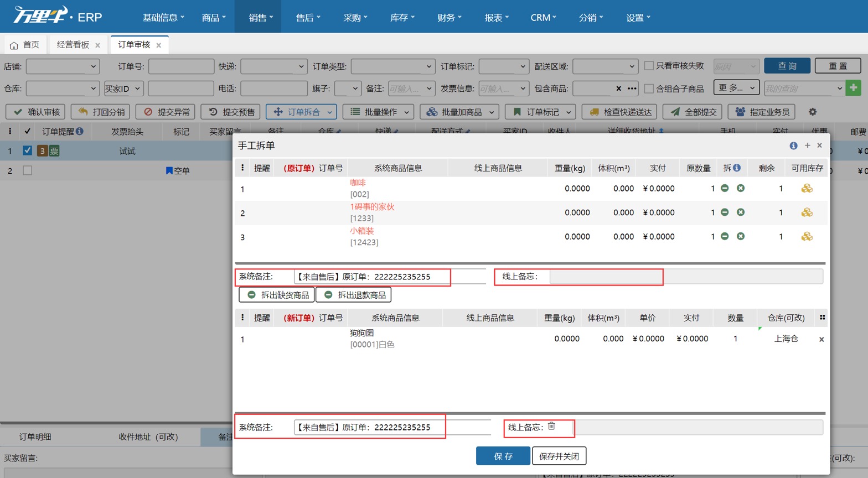Click the info icon in 手工拆单 title bar
Image resolution: width=868 pixels, height=478 pixels.
click(793, 146)
